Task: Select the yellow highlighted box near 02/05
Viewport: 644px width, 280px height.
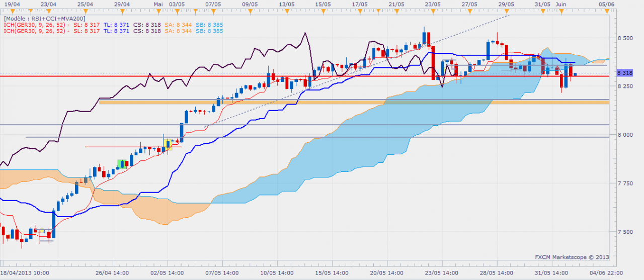Action: coord(169,145)
